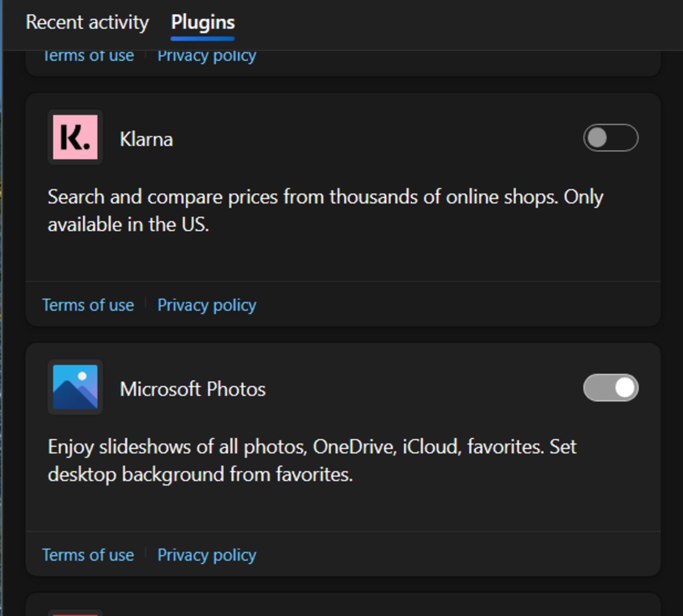Disable the Microsoft Photos plugin toggle
The height and width of the screenshot is (616, 683).
(610, 387)
